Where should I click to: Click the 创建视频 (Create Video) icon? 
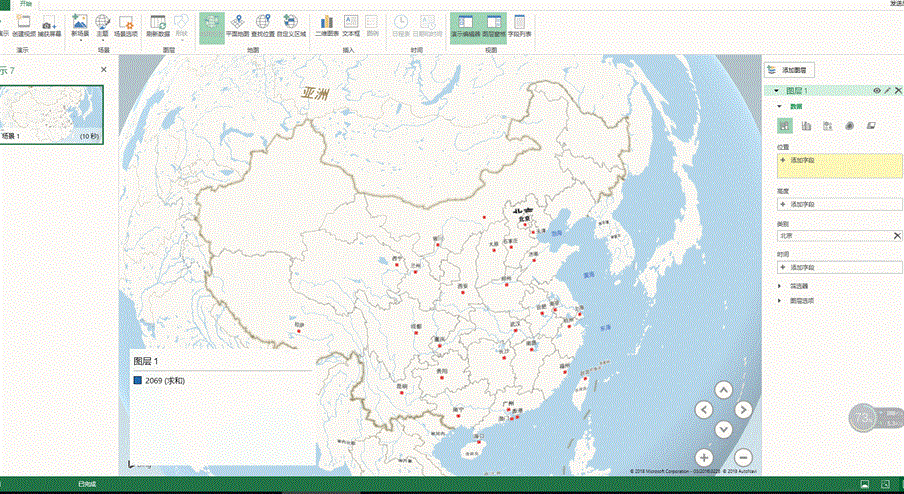click(23, 24)
